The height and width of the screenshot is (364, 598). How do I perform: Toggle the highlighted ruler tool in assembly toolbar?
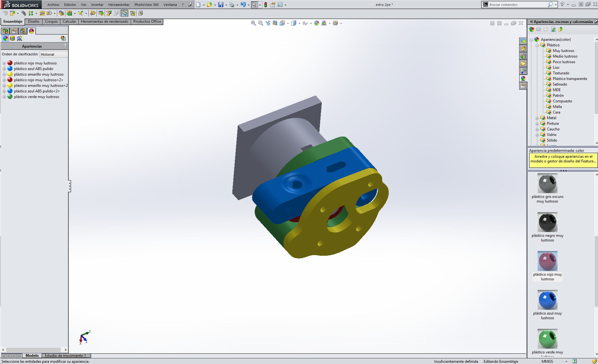pos(124,13)
